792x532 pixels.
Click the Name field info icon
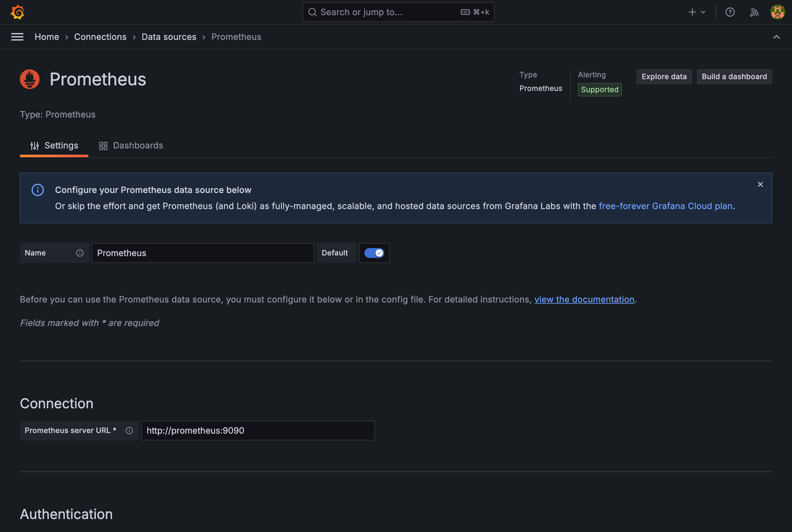point(80,253)
